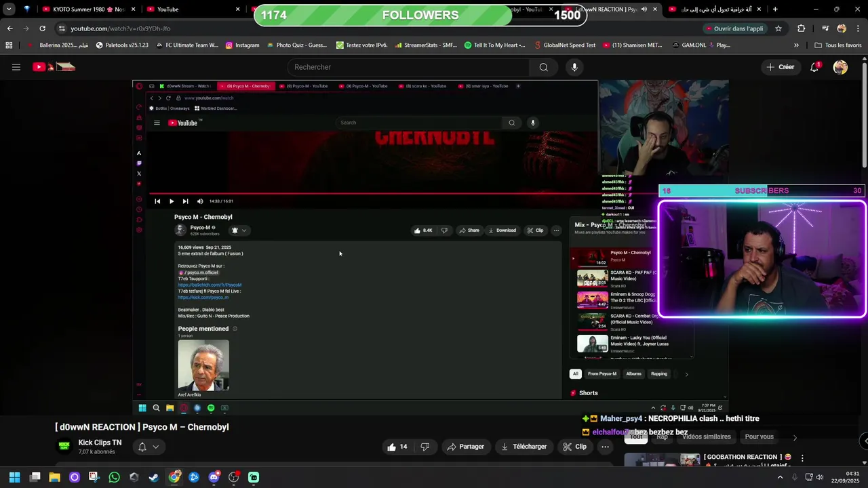View site information icon in address bar

(62, 28)
